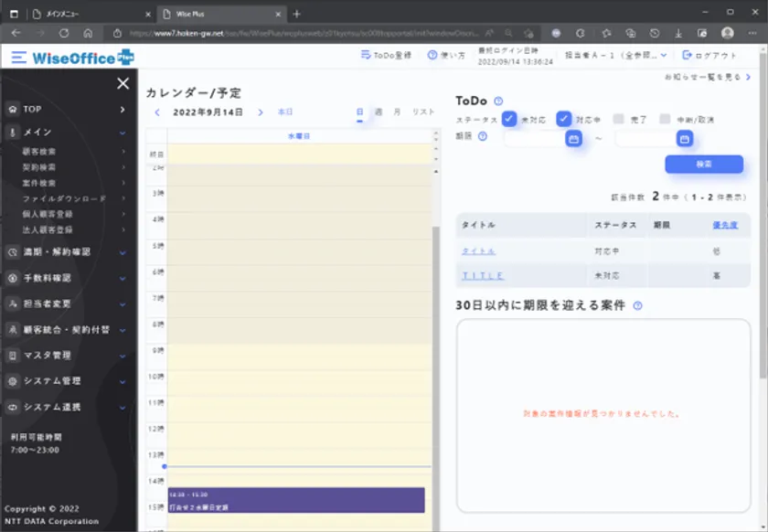
Task: Uncheck the 対応中 status checkbox
Action: pyautogui.click(x=564, y=119)
